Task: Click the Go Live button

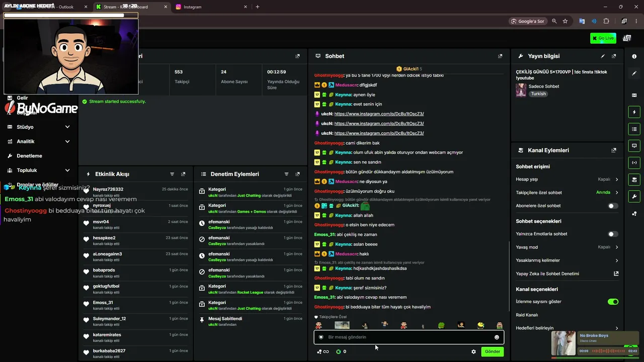Action: pos(603,38)
